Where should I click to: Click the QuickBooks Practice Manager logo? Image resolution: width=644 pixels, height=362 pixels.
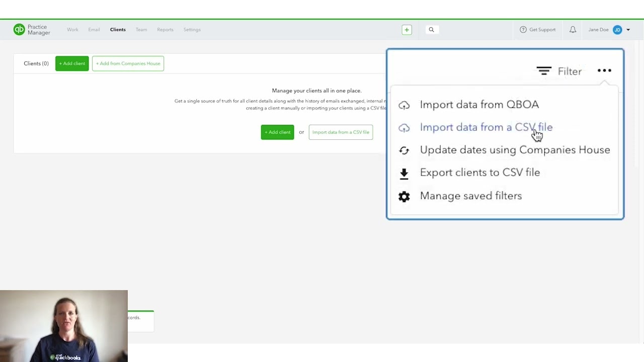coord(32,30)
